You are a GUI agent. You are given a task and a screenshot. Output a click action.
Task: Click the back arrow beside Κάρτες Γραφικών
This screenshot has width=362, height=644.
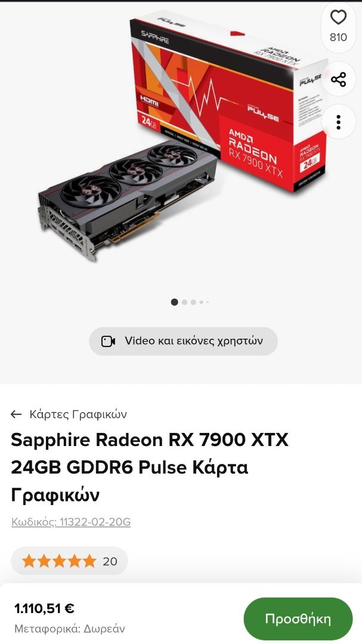point(16,414)
